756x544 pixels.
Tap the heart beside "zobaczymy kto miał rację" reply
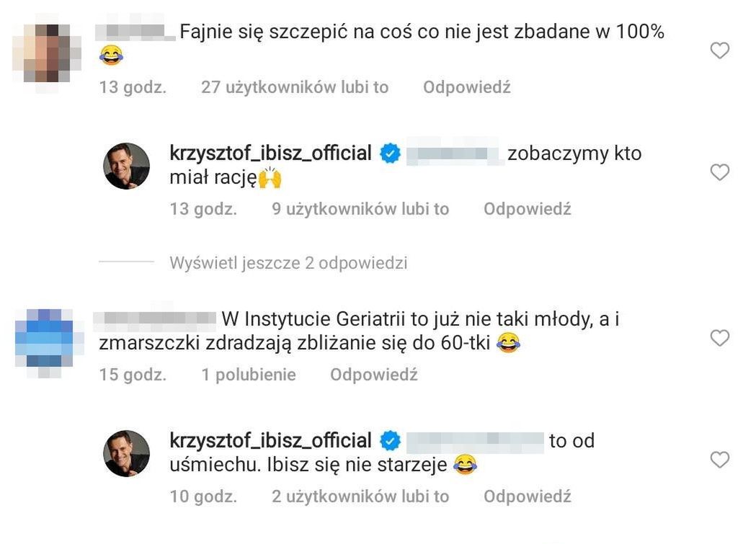[719, 172]
